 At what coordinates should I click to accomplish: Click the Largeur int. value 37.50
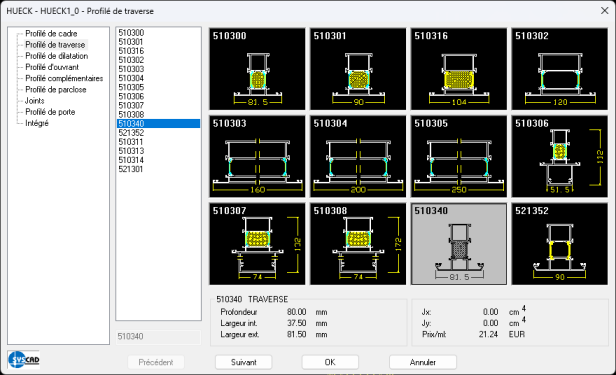296,323
